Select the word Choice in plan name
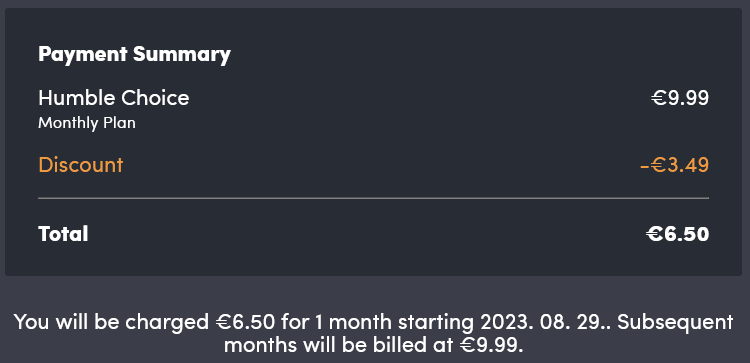750x363 pixels. (x=155, y=98)
